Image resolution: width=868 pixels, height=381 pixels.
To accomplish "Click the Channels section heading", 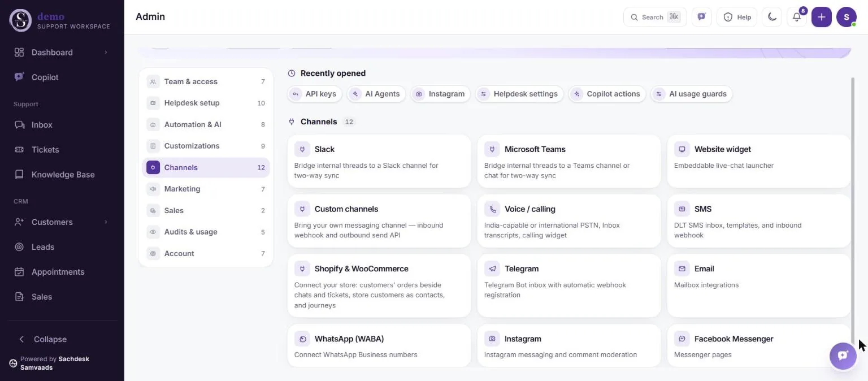I will coord(319,122).
